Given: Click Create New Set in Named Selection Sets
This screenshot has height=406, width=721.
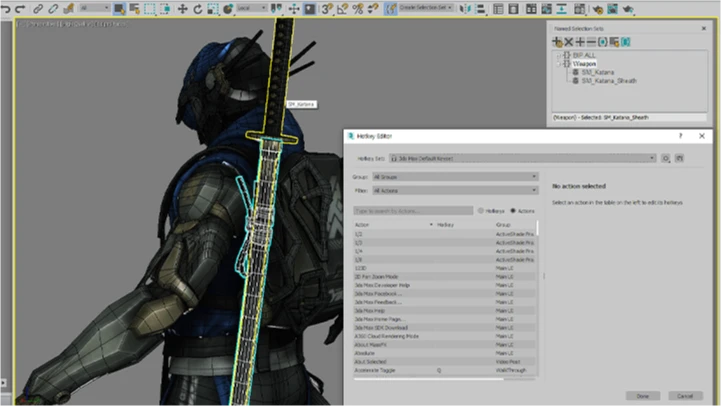Looking at the screenshot, I should click(557, 42).
